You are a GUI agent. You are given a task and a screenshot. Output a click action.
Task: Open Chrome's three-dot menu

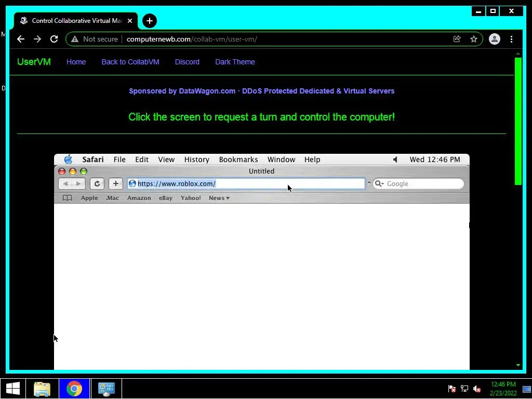tap(511, 39)
